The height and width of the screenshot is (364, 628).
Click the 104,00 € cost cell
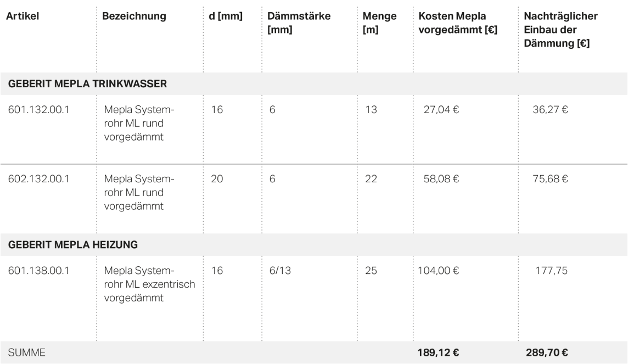coord(438,271)
